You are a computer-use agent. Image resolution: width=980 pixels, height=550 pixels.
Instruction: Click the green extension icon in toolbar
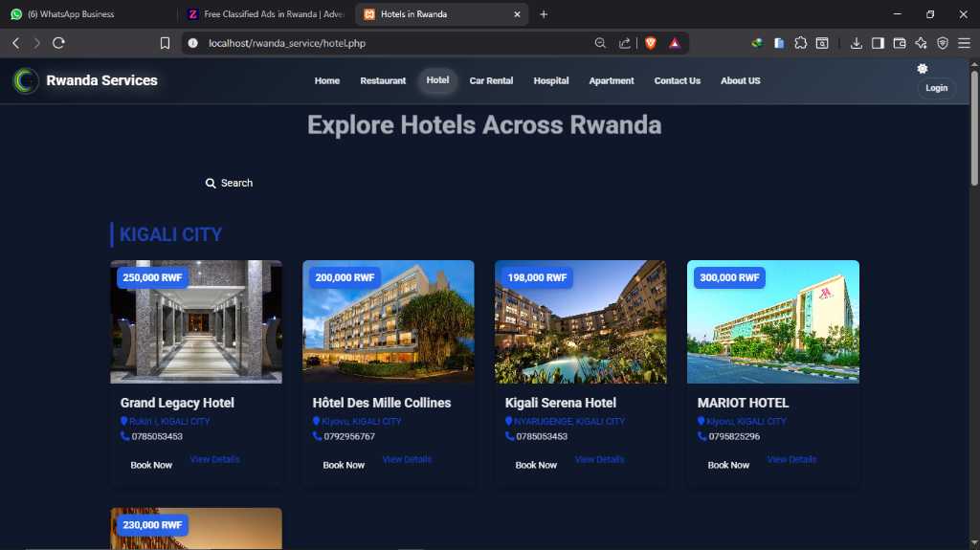tap(758, 43)
